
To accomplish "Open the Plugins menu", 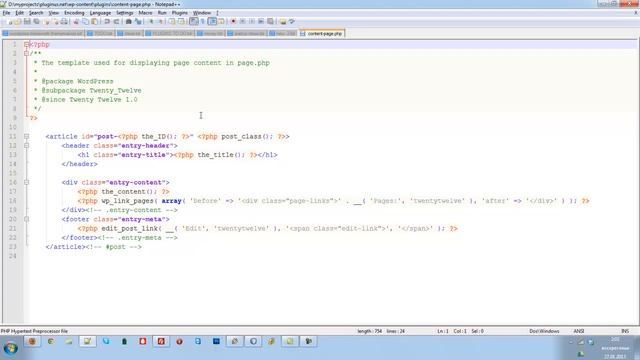I will 180,13.
